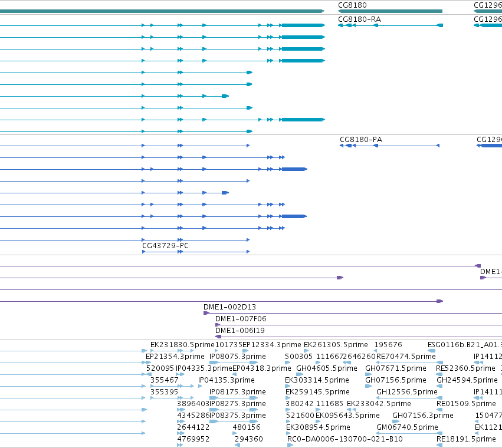Select the teal CG8180 gene bar

pyautogui.click(x=391, y=11)
